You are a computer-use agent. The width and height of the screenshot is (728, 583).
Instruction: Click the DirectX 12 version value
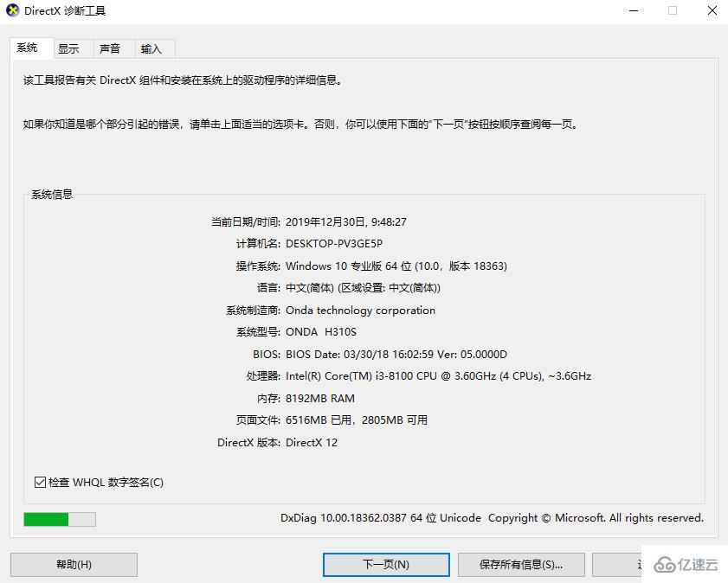[x=312, y=443]
